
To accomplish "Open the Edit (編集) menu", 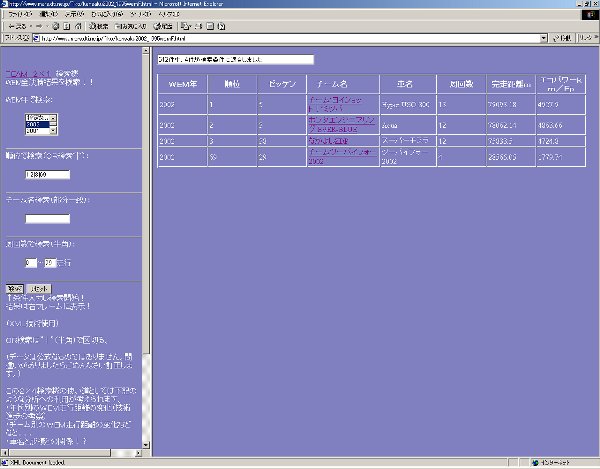I will [x=48, y=14].
